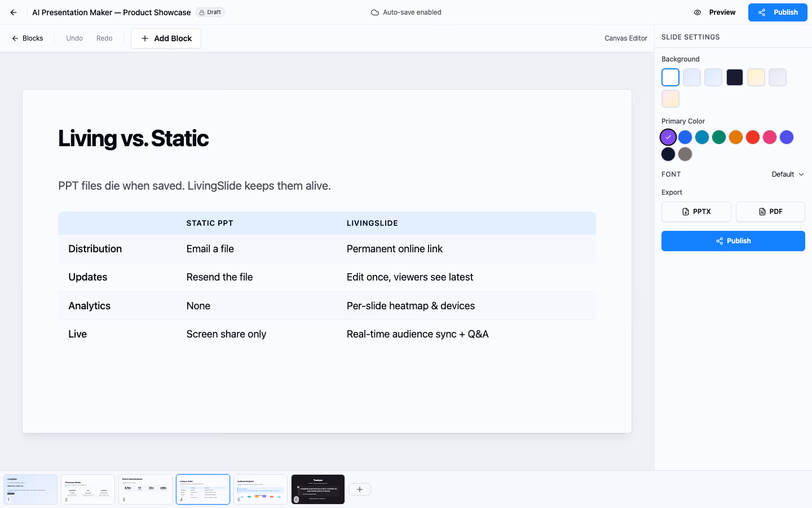Click the 'Permanent online link' cell
The image size is (812, 508).
point(395,249)
